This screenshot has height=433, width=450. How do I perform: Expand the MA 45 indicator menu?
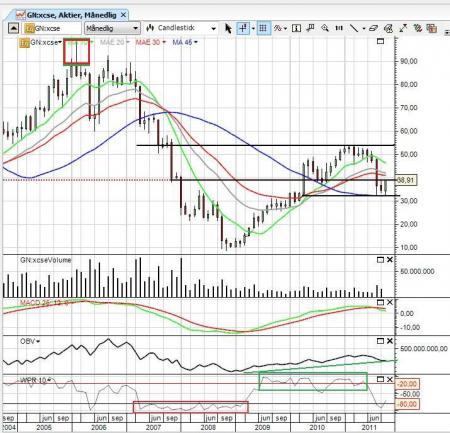tap(185, 42)
